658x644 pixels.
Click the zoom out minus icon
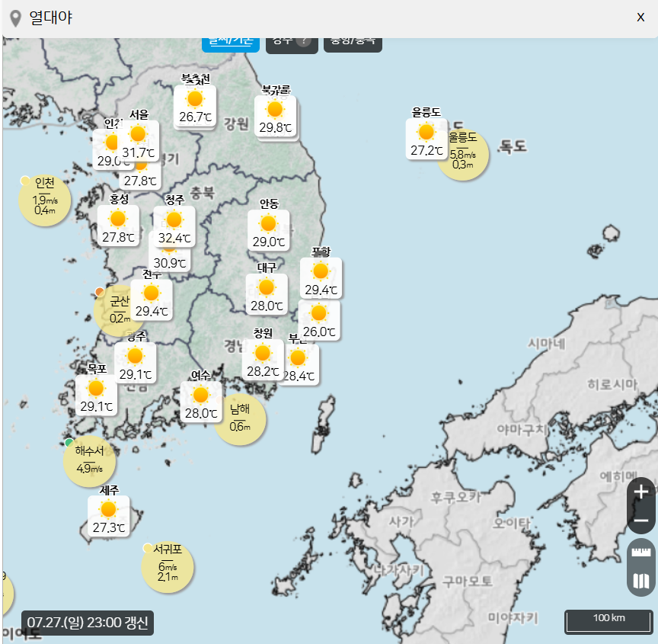tap(640, 521)
